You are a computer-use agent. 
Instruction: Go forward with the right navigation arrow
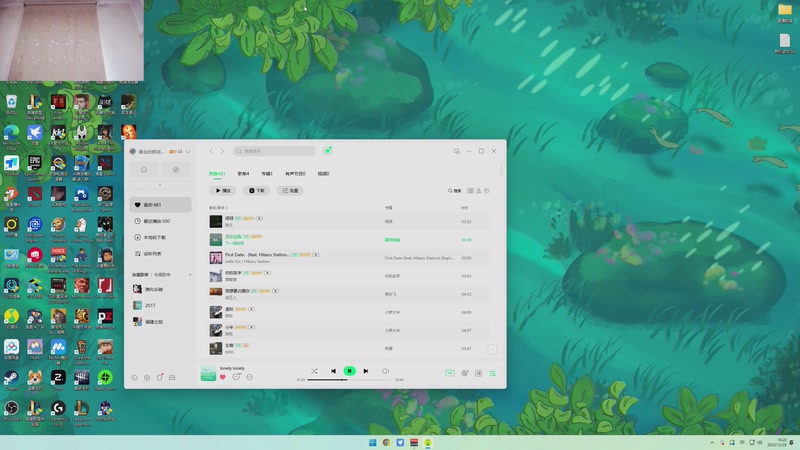(x=222, y=151)
